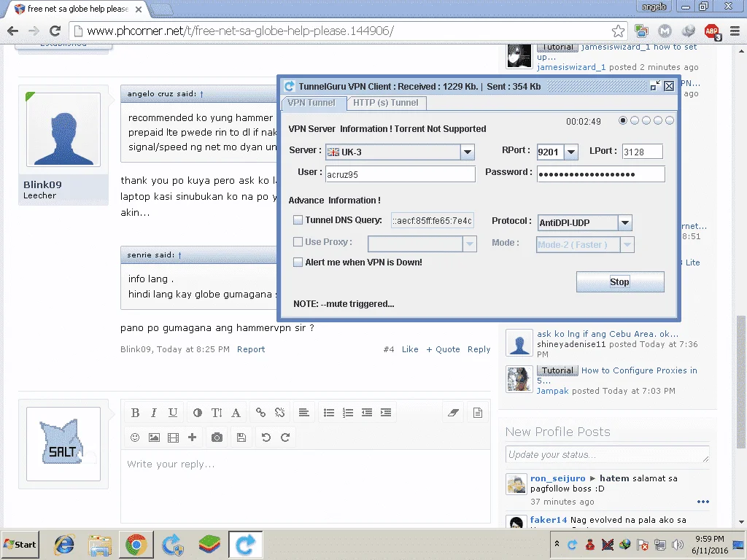Reply to Blink09's post
This screenshot has height=560, width=747.
click(479, 349)
